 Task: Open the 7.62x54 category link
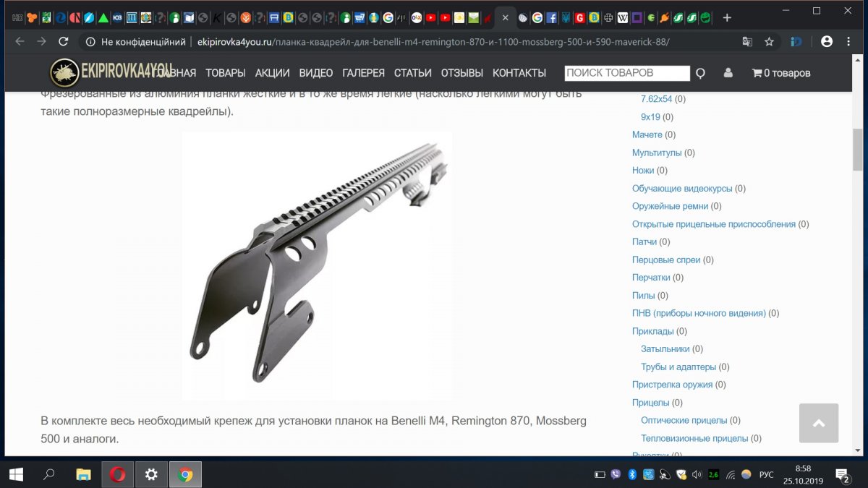pos(657,99)
